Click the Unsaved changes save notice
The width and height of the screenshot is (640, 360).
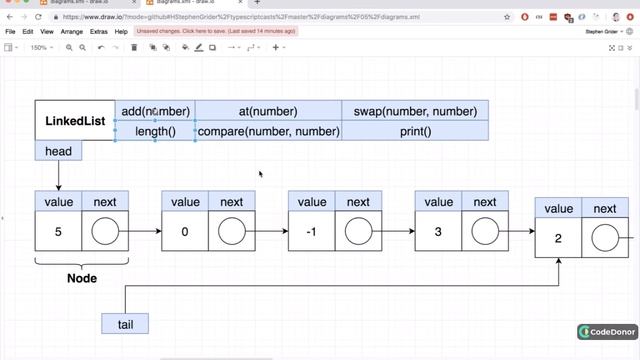coord(216,31)
